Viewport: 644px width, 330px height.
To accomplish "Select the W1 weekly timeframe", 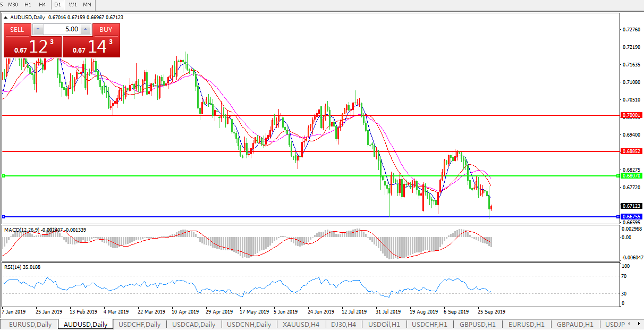I will 73,5.
